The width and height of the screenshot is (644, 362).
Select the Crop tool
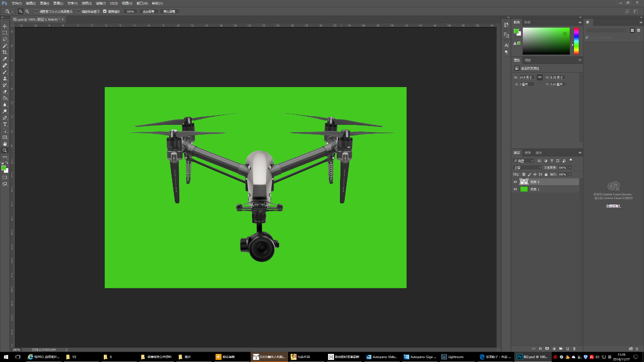[x=5, y=52]
